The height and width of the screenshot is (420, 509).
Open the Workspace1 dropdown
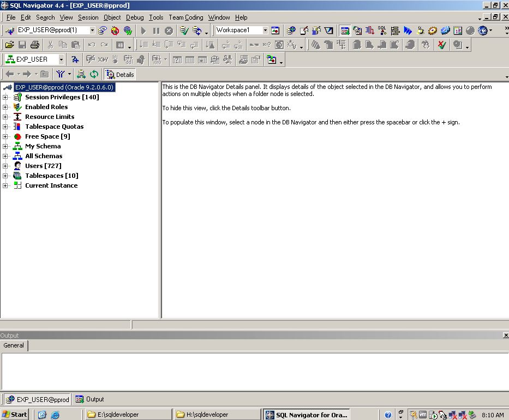[265, 30]
